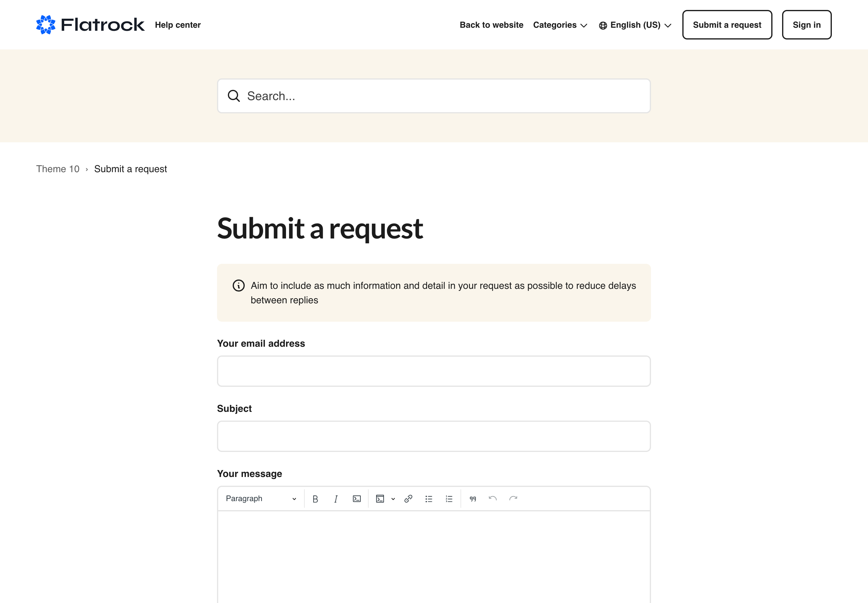The height and width of the screenshot is (603, 868).
Task: Click the redo arrow in the editor toolbar
Action: [513, 499]
